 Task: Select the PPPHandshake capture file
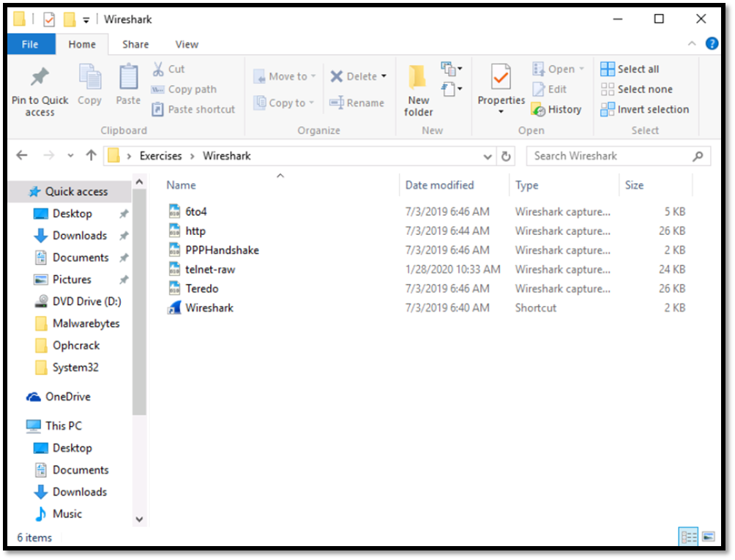214,250
